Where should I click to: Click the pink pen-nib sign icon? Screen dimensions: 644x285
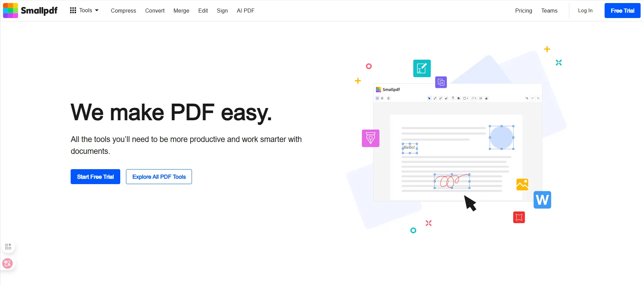[x=371, y=138]
